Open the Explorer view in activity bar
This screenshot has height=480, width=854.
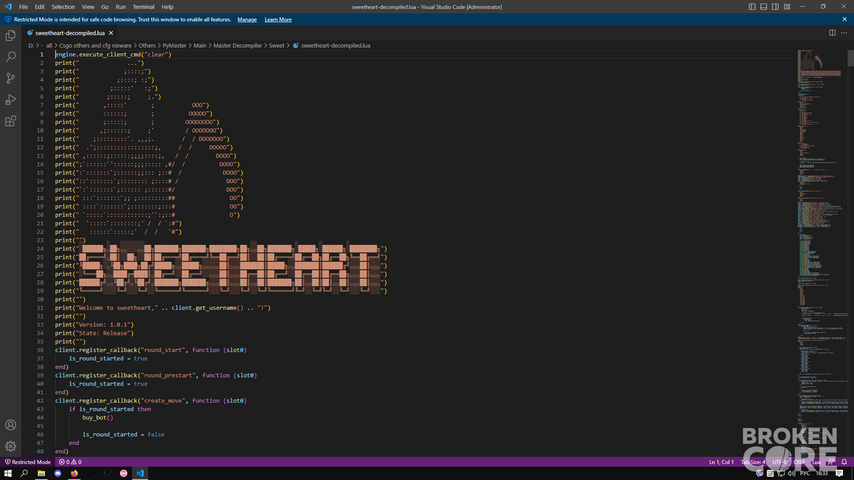pyautogui.click(x=10, y=35)
